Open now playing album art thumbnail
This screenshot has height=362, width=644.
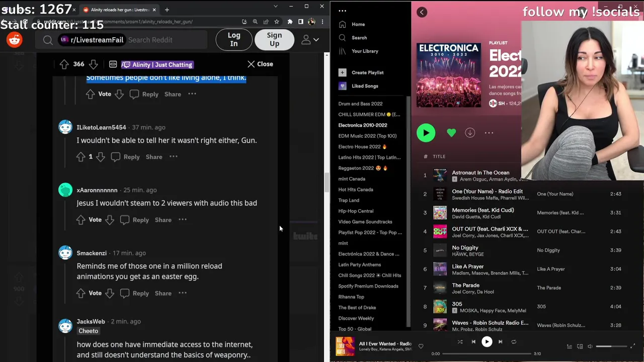[x=345, y=346]
